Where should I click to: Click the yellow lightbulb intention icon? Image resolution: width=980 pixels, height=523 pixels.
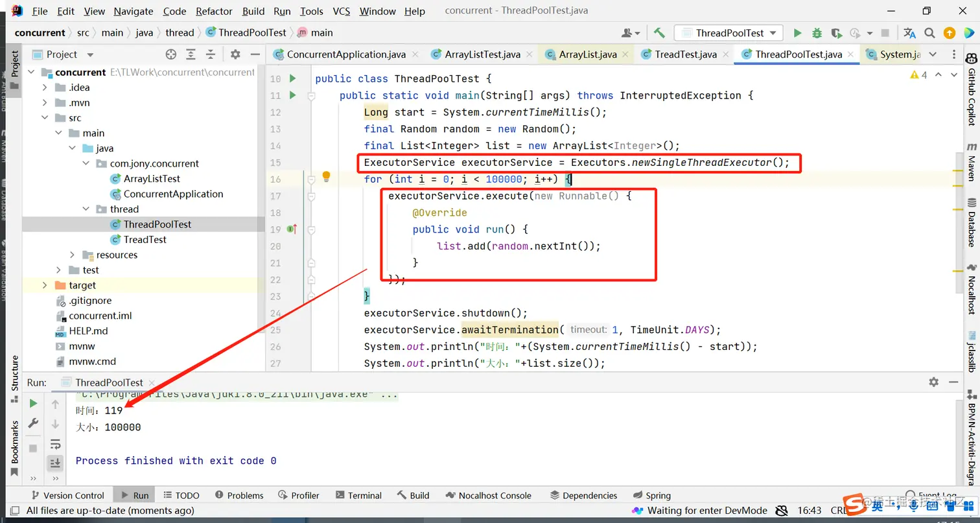coord(327,176)
